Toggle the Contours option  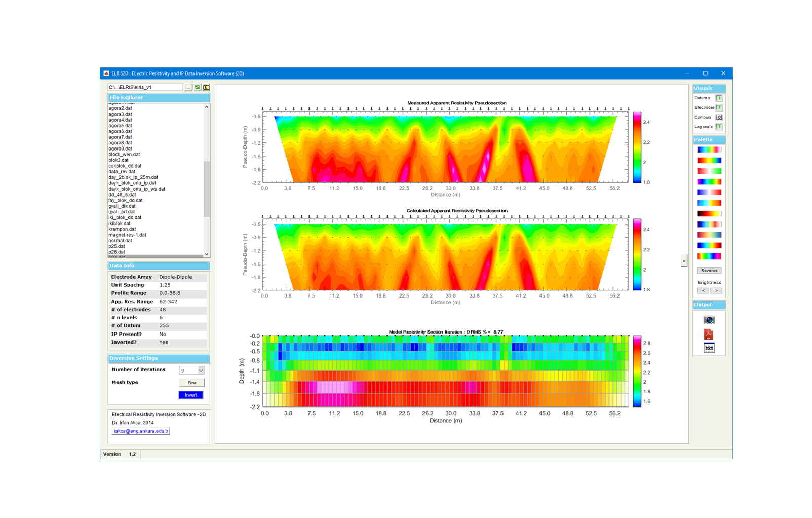click(x=719, y=117)
